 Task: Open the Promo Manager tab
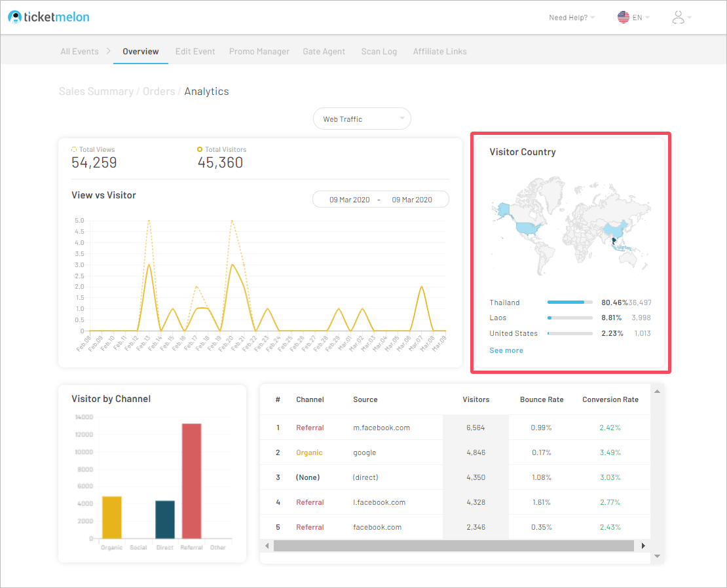click(x=259, y=52)
